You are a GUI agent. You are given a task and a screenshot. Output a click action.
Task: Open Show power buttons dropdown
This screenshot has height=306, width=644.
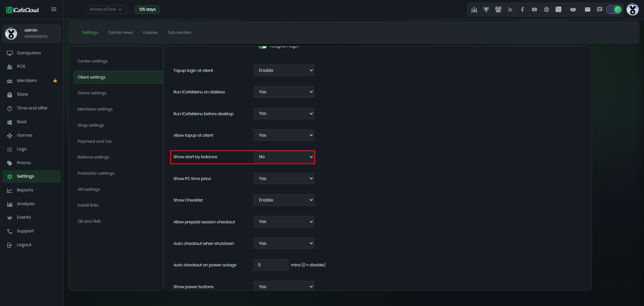pos(284,286)
